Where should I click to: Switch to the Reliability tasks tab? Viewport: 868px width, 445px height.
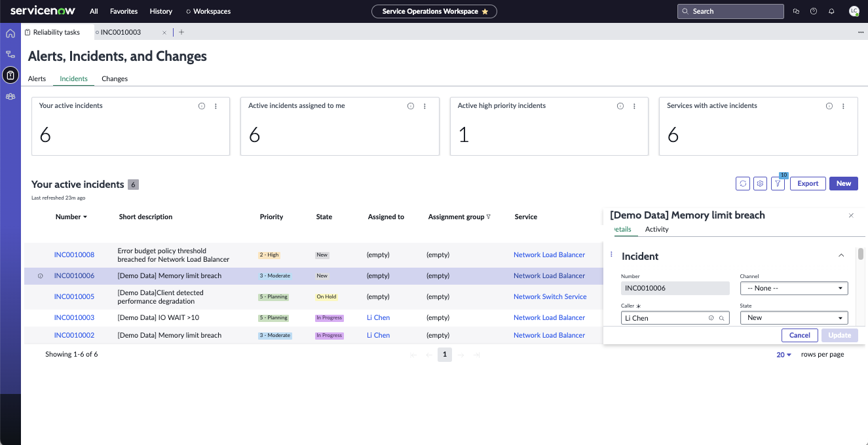[x=56, y=32]
